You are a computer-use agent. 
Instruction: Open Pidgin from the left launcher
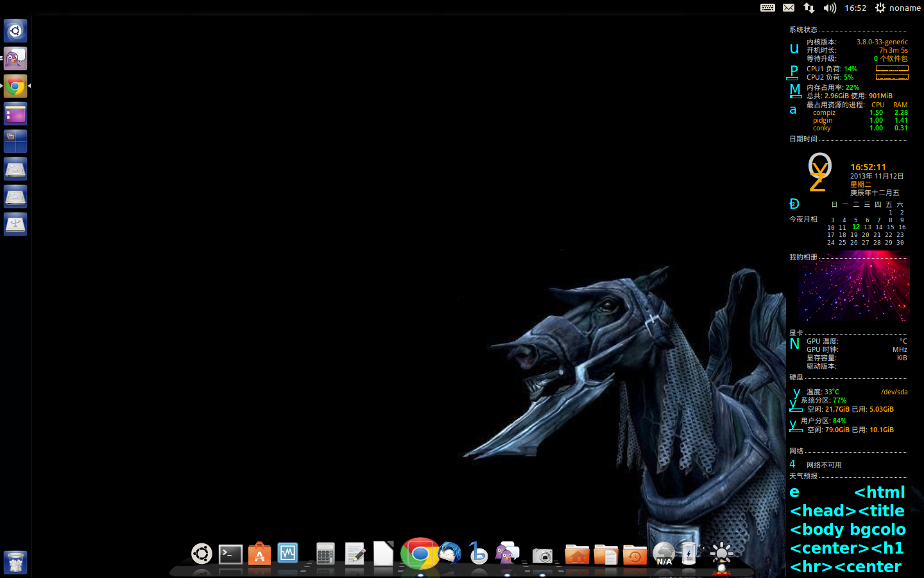tap(15, 58)
